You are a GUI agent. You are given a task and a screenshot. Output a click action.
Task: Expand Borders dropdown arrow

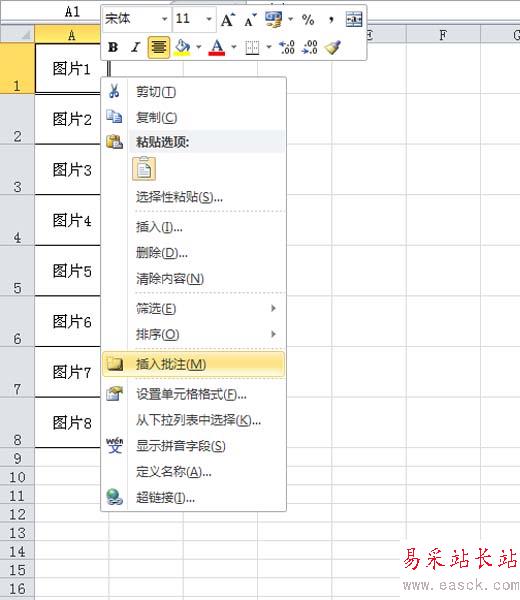(269, 47)
